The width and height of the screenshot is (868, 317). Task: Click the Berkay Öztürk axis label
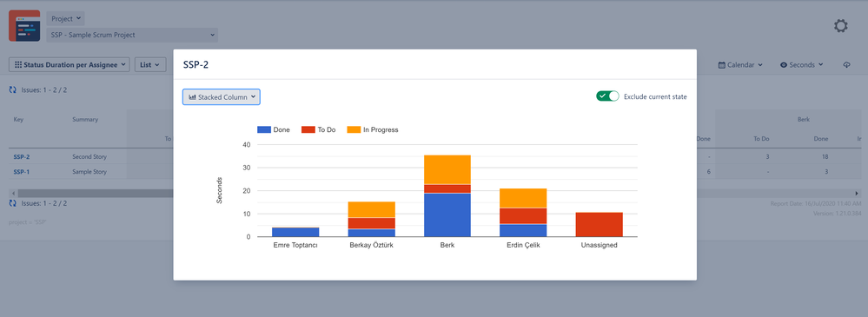[372, 245]
